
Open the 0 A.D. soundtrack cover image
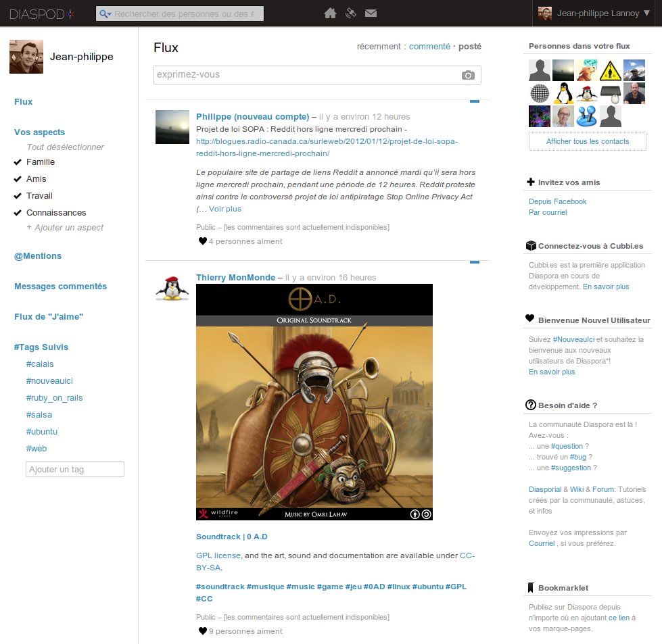314,402
